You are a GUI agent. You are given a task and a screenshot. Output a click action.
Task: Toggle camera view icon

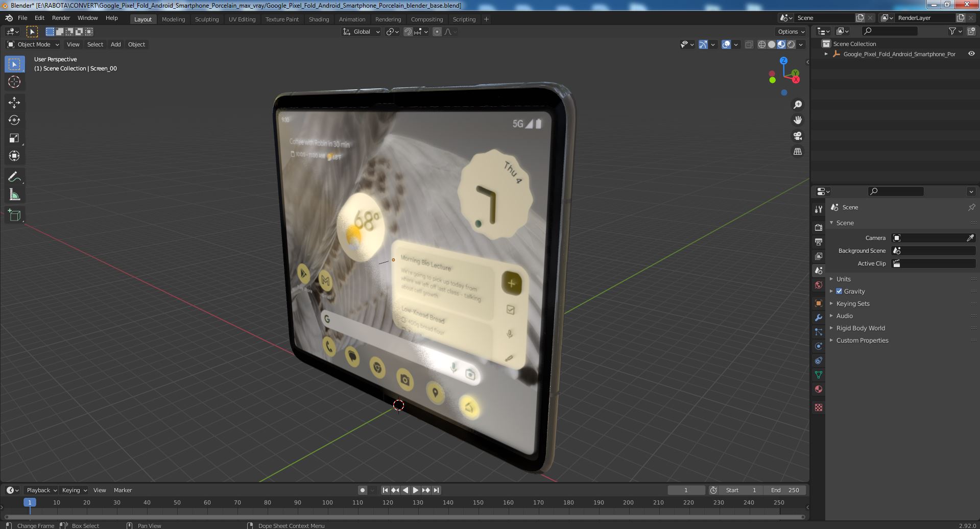797,136
